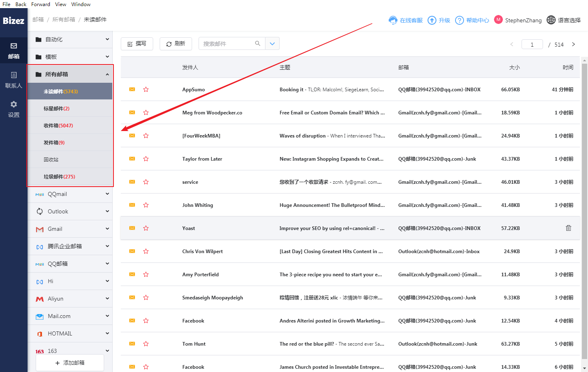Open the View menu
This screenshot has width=588, height=372.
coord(61,4)
